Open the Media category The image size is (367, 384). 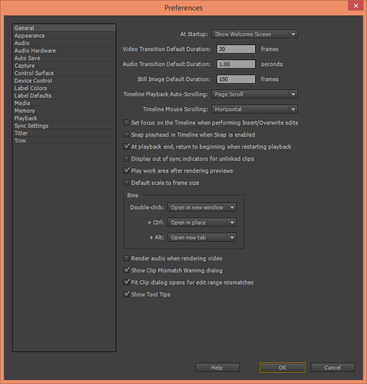tap(64, 103)
